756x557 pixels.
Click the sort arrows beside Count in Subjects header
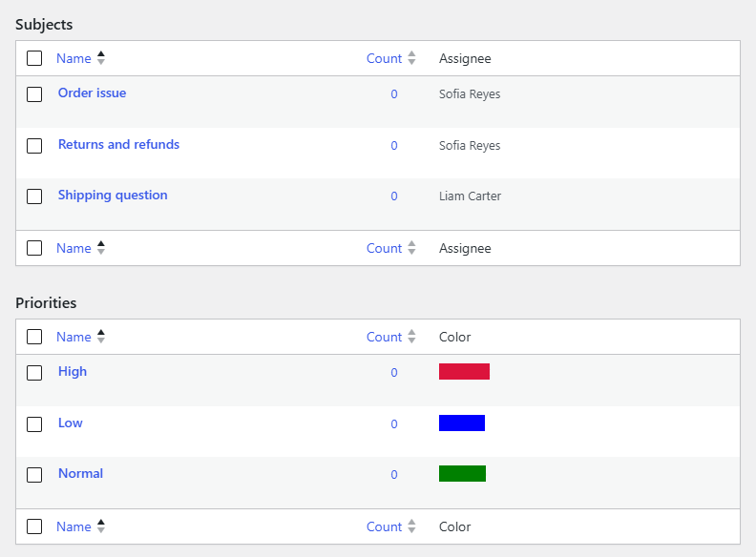tap(411, 58)
